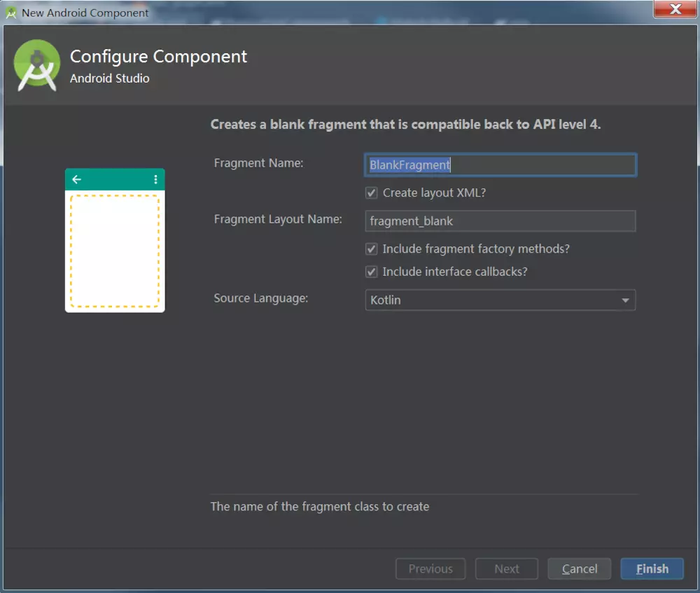Click the Source Language label

(260, 298)
